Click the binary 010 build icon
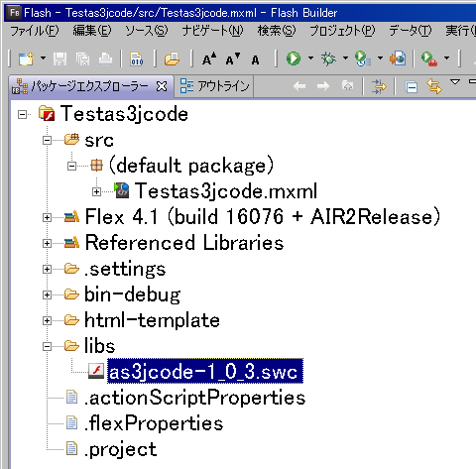This screenshot has width=476, height=469. pos(137,59)
